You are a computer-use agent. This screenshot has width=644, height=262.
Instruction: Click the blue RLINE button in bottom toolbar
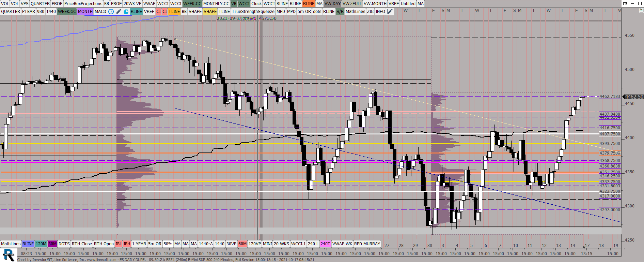point(28,244)
